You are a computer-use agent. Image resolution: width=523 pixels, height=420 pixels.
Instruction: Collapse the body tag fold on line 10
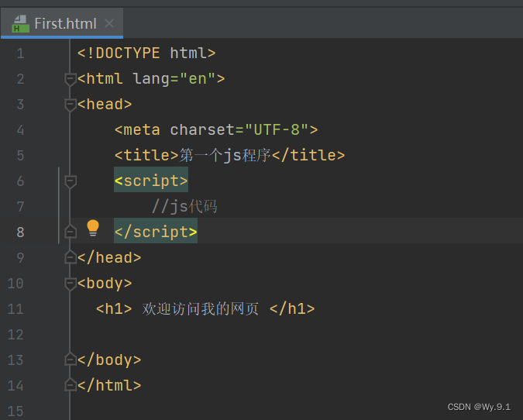[x=71, y=284]
